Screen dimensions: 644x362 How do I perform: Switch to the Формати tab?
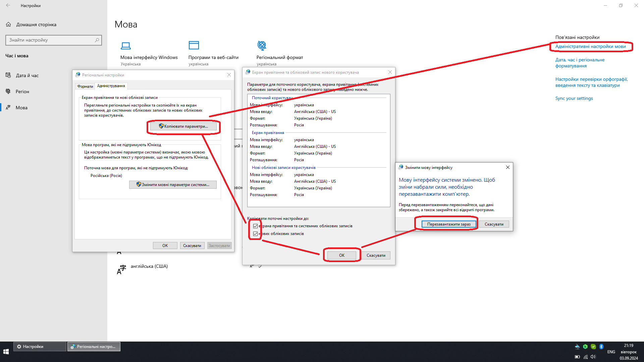click(x=85, y=86)
